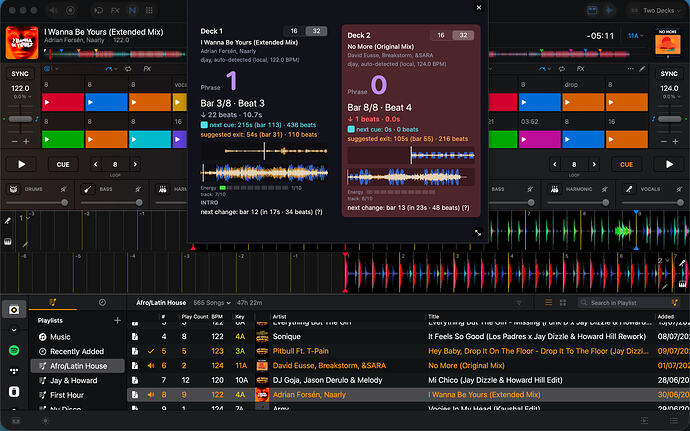
Task: Click the queue list icon at bottom right
Action: pyautogui.click(x=674, y=420)
